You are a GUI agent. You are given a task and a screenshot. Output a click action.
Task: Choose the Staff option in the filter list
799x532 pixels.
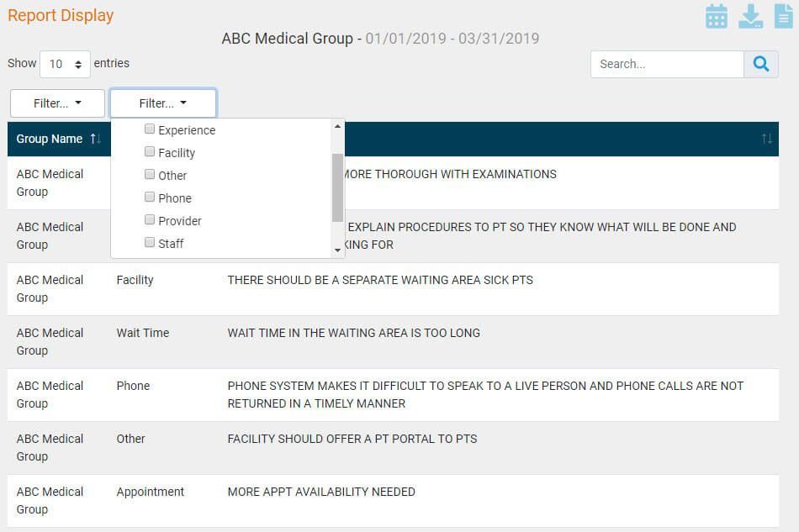(x=171, y=244)
